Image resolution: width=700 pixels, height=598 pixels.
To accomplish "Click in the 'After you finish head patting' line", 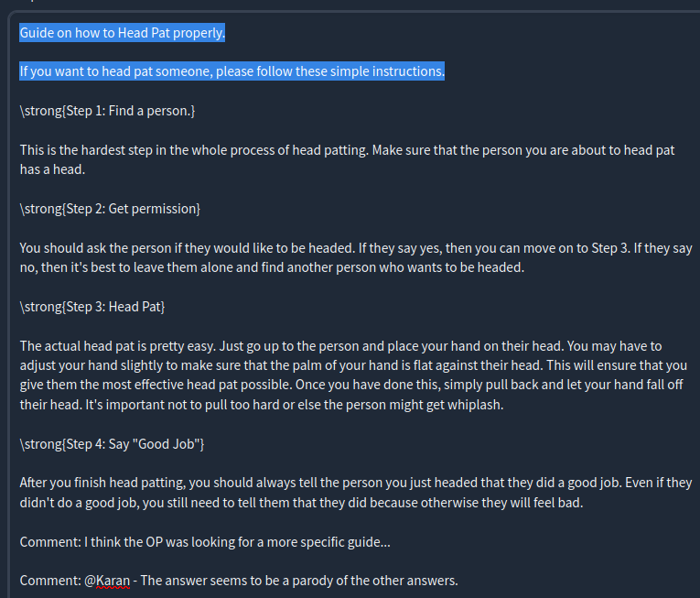I will click(356, 483).
